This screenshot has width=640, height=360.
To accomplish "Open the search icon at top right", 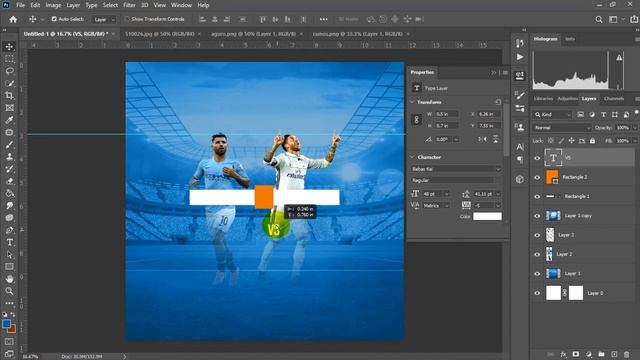I will (x=598, y=19).
